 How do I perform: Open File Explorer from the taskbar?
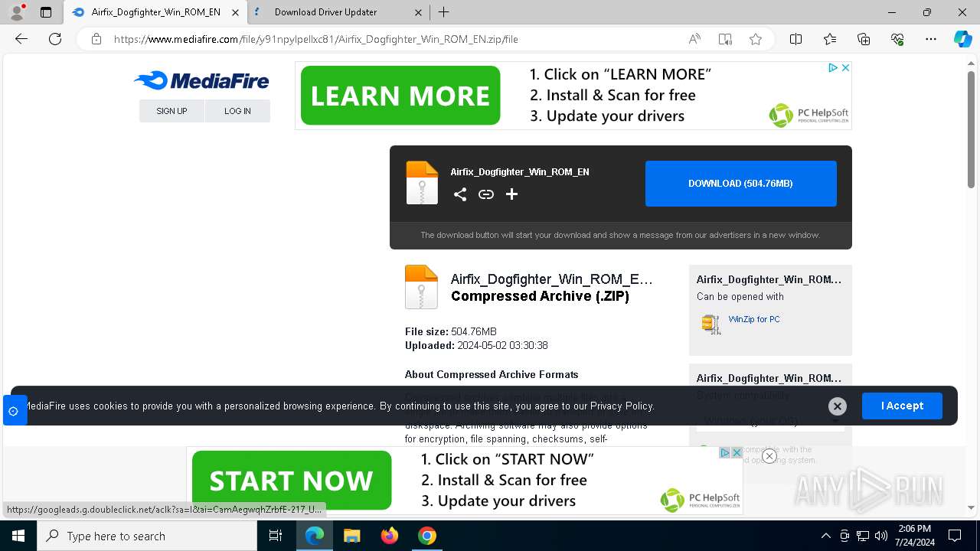pyautogui.click(x=352, y=536)
